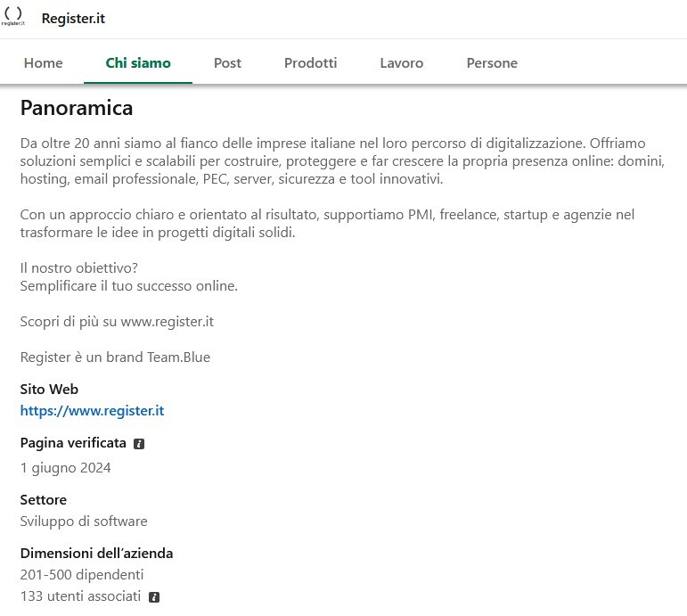Screen dimensions: 687x616
Task: Open info icon beside Pagina verificata
Action: pos(139,443)
